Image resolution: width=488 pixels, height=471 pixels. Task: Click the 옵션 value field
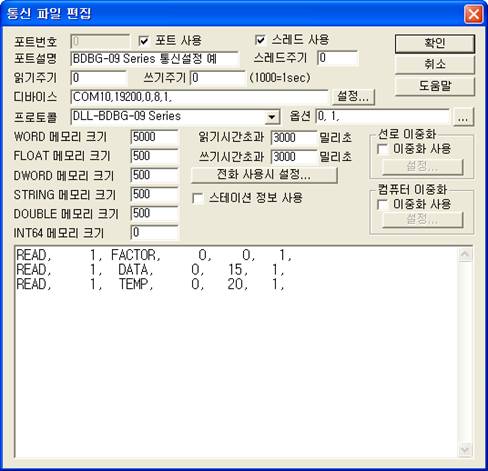pyautogui.click(x=382, y=116)
